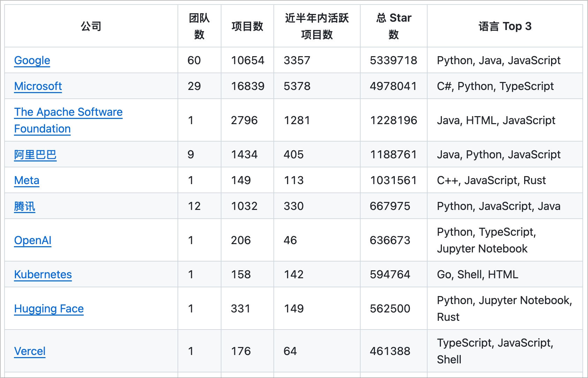This screenshot has height=378, width=588.
Task: Select Kubernetes' project count 158
Action: [x=241, y=274]
